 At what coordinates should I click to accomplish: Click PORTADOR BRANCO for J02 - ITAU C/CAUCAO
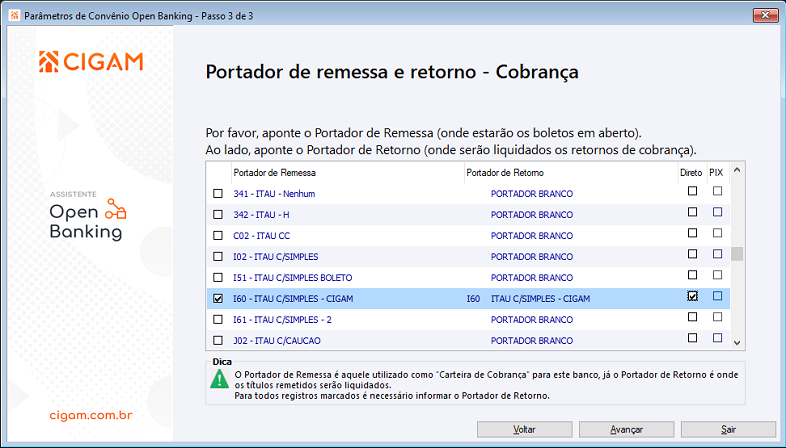[531, 340]
